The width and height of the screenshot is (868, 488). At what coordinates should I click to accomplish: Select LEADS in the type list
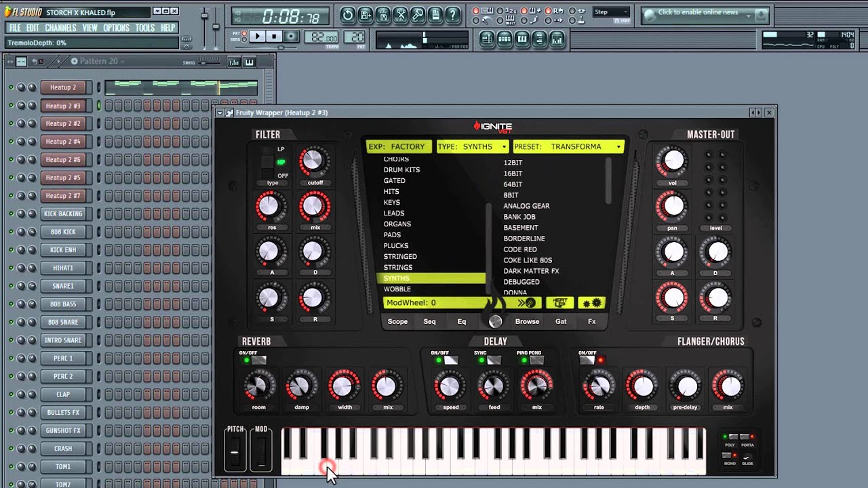click(394, 213)
